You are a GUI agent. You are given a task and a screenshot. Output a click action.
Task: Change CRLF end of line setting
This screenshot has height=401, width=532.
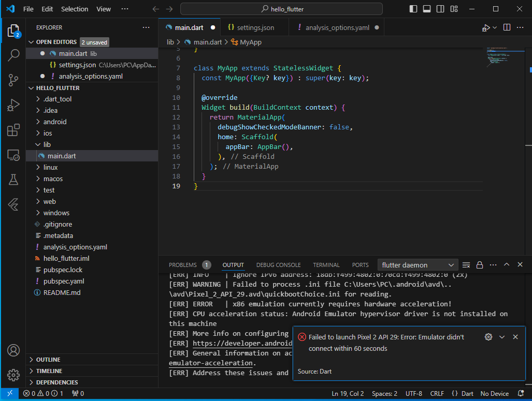point(437,394)
